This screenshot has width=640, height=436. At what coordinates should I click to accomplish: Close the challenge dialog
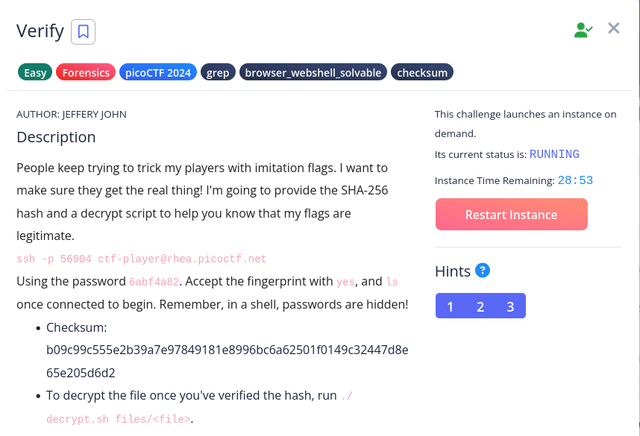(x=613, y=28)
